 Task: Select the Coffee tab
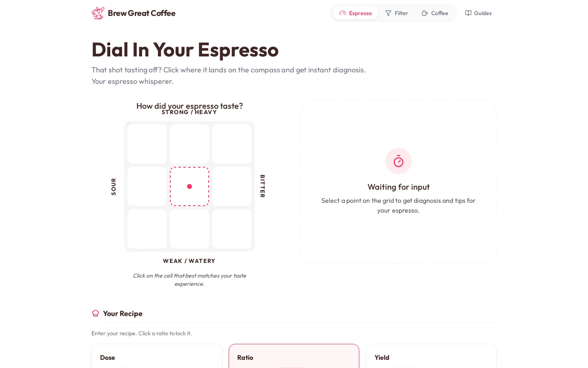tap(435, 13)
